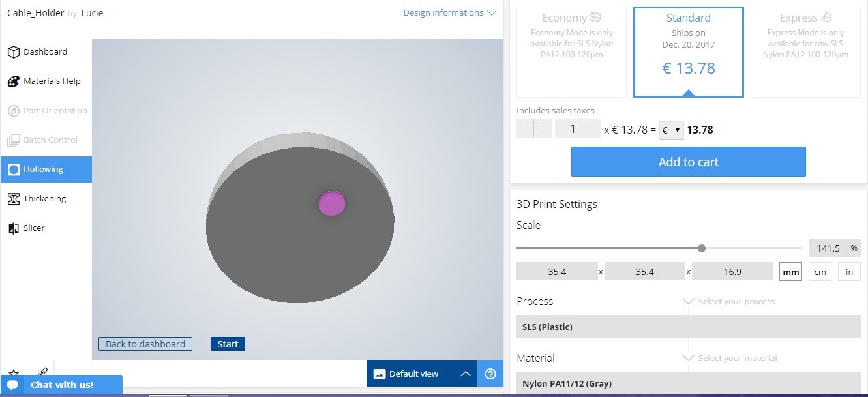Open the Nylon PA11/12 (Gray) material dropdown

pos(689,383)
